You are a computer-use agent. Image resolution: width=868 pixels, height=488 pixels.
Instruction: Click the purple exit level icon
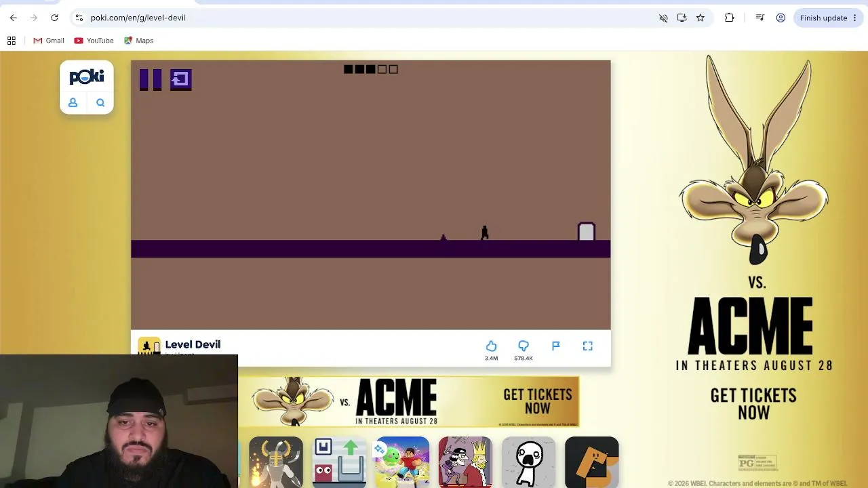181,80
